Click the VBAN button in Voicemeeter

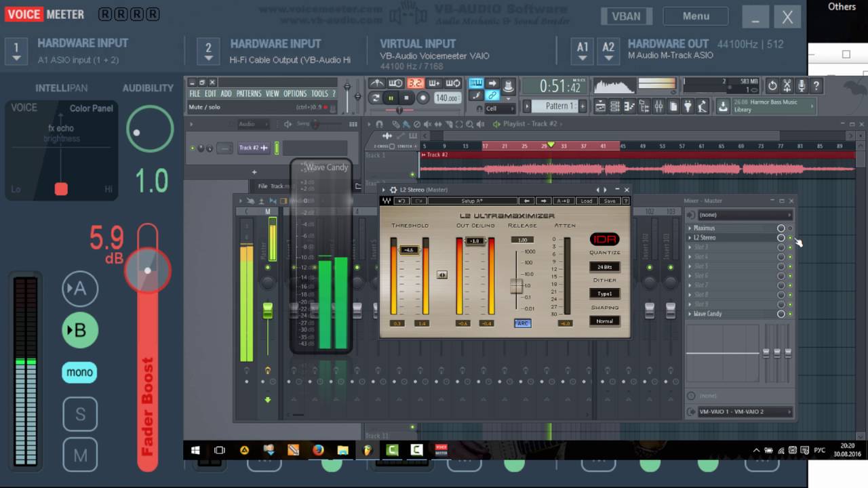pyautogui.click(x=627, y=16)
